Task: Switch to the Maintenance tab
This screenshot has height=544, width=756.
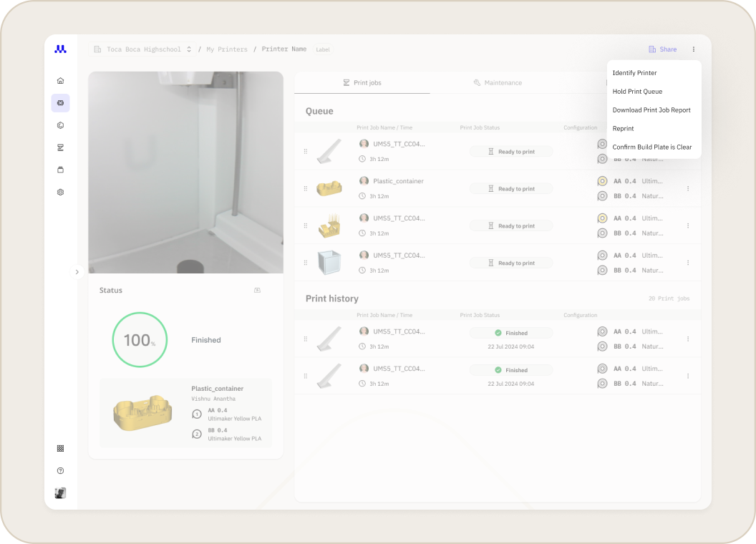Action: click(498, 83)
